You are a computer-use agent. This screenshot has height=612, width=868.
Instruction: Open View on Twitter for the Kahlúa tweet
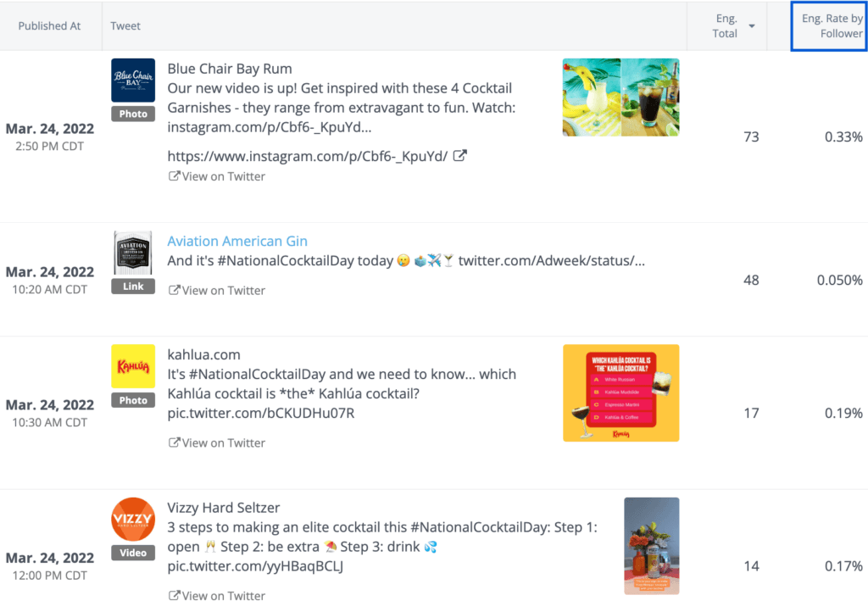coord(222,442)
